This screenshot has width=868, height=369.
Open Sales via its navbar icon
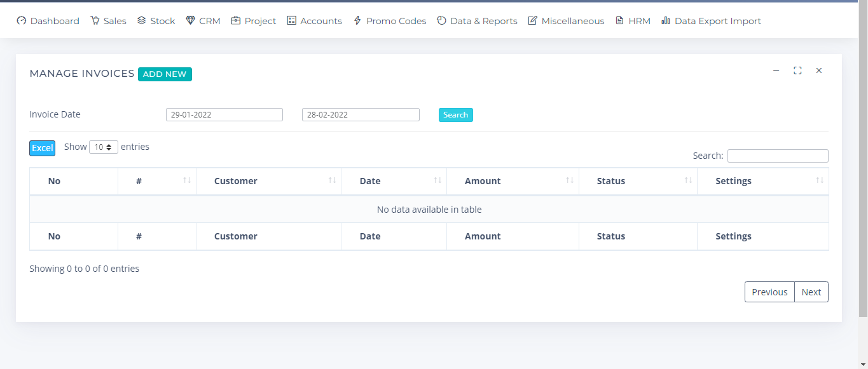point(94,20)
